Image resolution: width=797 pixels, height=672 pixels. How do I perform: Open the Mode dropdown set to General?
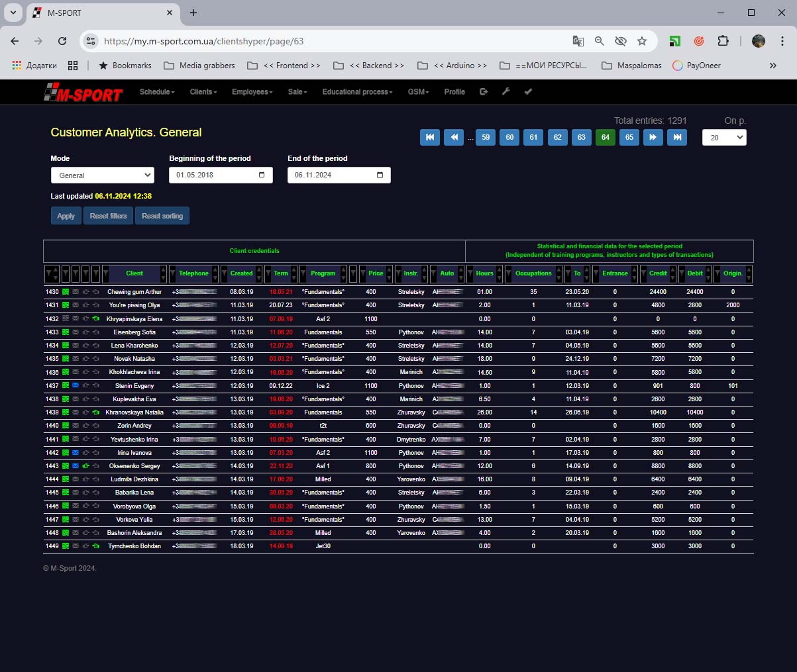tap(103, 175)
